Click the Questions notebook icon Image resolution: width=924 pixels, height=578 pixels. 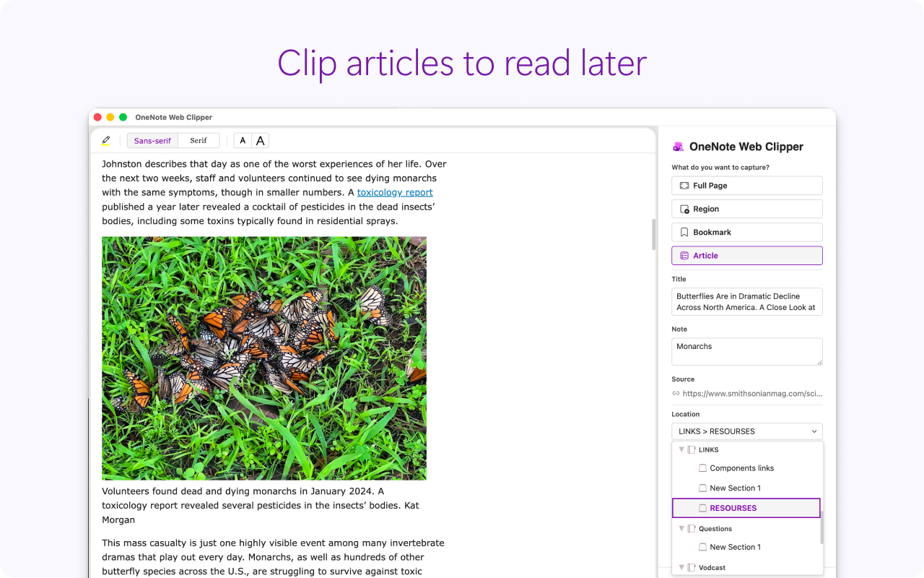(x=692, y=529)
